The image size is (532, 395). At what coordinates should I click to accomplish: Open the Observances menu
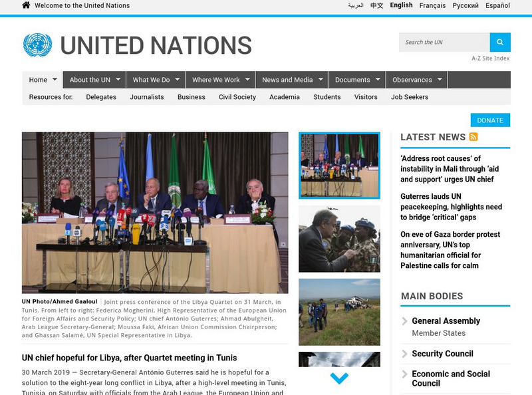click(x=412, y=80)
